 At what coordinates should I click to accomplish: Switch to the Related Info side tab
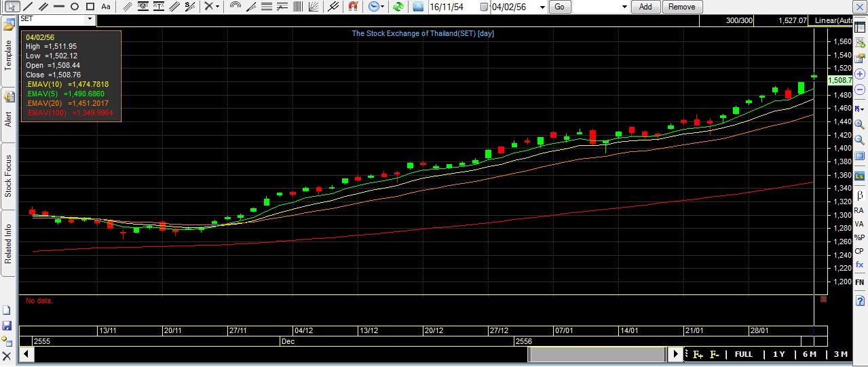(8, 243)
